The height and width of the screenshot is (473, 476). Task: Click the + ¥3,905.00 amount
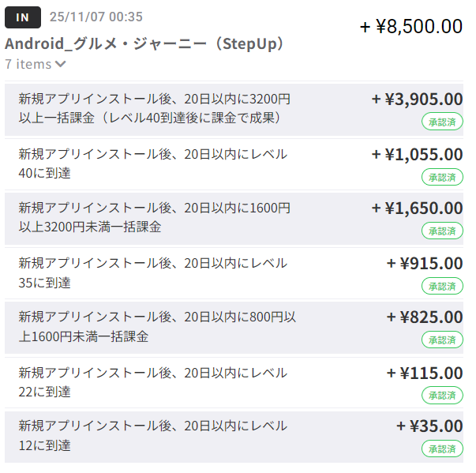coord(417,99)
